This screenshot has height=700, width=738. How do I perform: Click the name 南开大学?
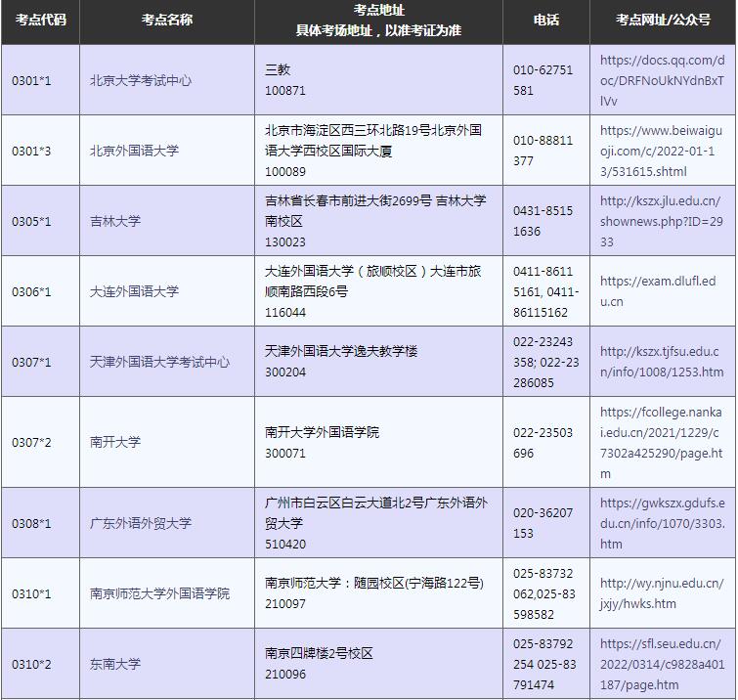pos(115,442)
